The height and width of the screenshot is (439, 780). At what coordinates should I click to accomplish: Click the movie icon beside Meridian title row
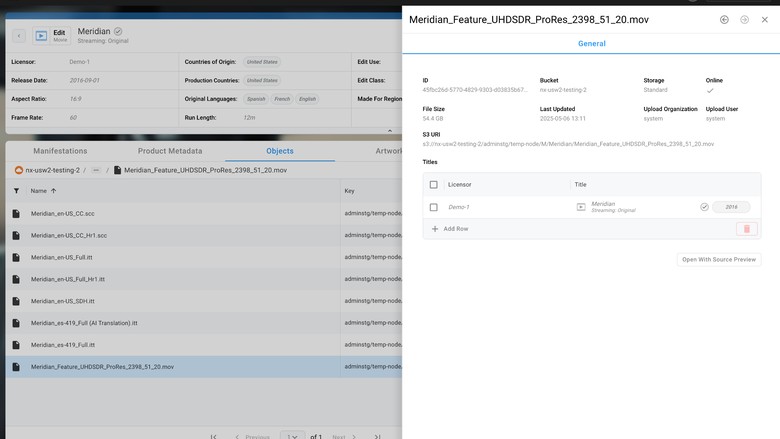tap(581, 207)
